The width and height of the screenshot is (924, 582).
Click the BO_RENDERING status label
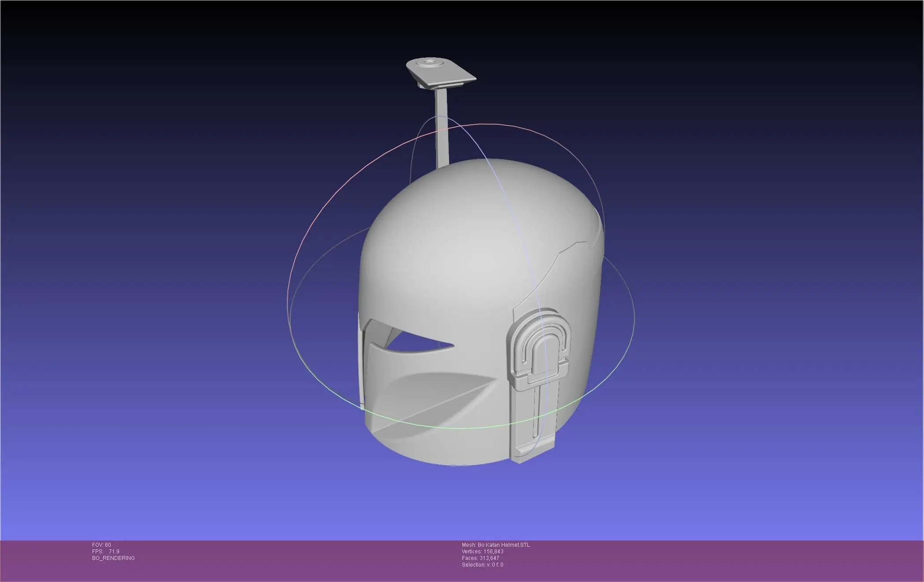pos(113,558)
